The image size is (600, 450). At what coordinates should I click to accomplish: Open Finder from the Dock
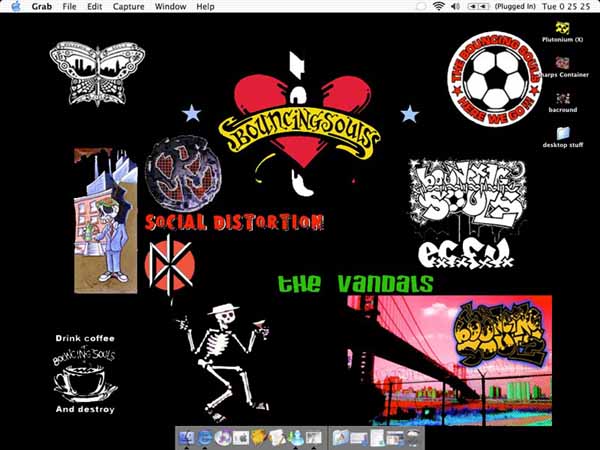[187, 438]
